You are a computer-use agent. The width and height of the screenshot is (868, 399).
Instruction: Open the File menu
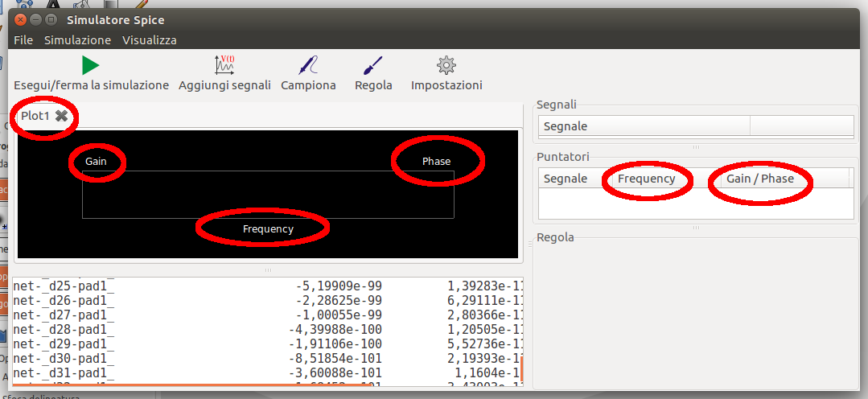23,40
